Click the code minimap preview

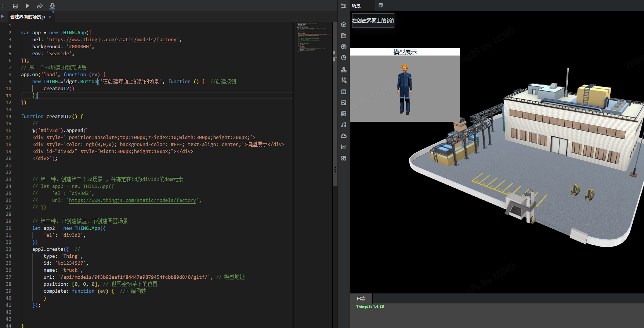(313, 39)
